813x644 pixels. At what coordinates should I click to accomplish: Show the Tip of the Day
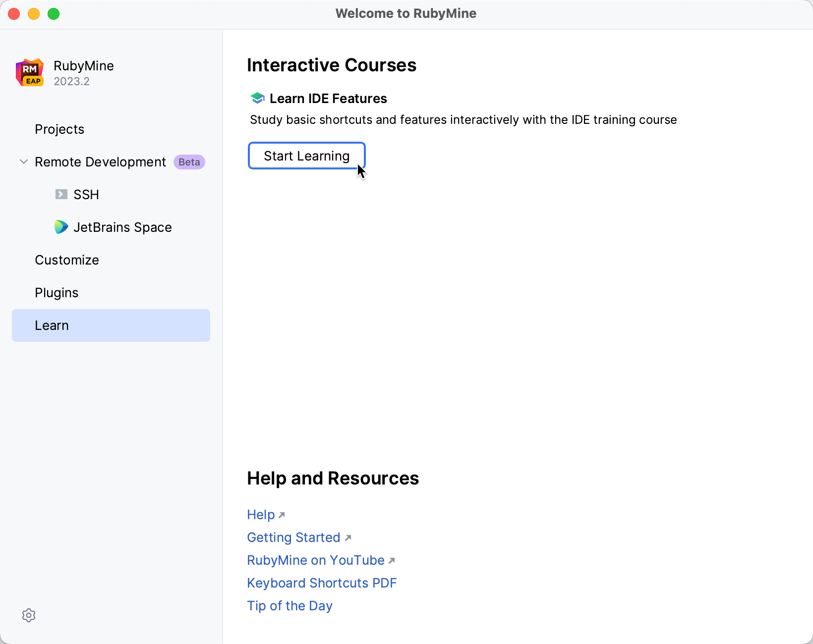point(290,606)
